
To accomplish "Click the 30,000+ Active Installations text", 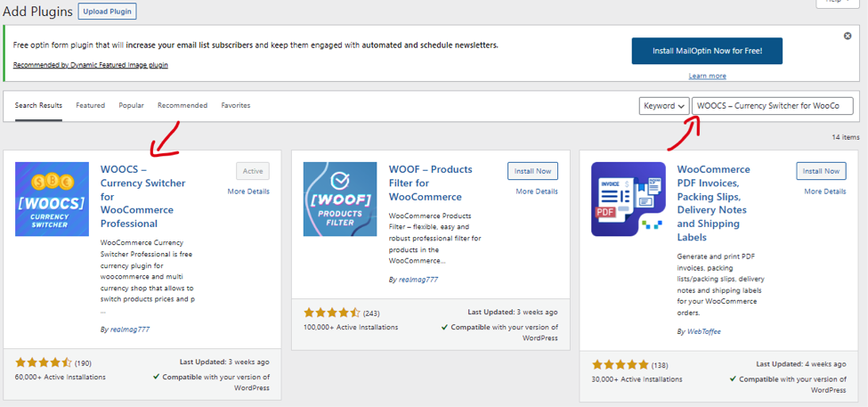I will (637, 379).
